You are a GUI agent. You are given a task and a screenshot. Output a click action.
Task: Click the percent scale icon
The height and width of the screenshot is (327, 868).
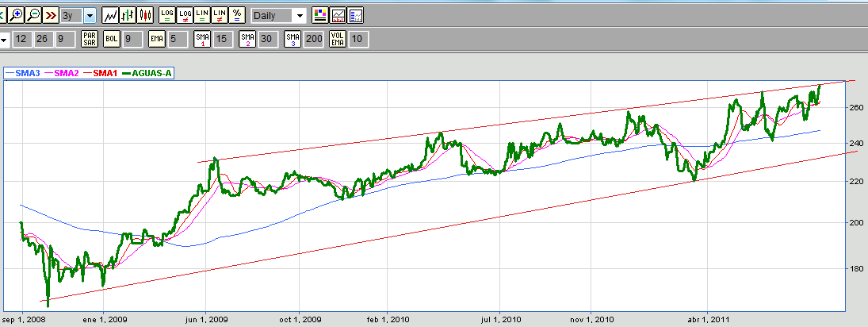(236, 15)
